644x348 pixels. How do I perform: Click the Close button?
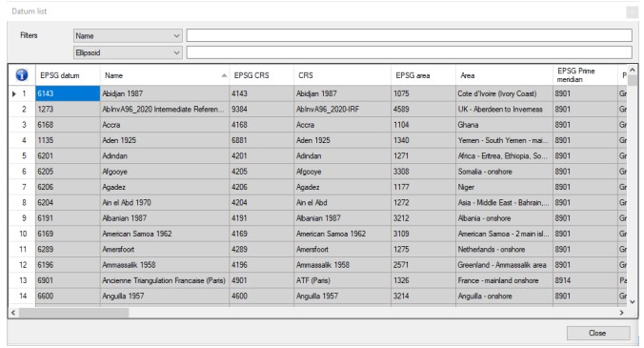click(x=598, y=333)
